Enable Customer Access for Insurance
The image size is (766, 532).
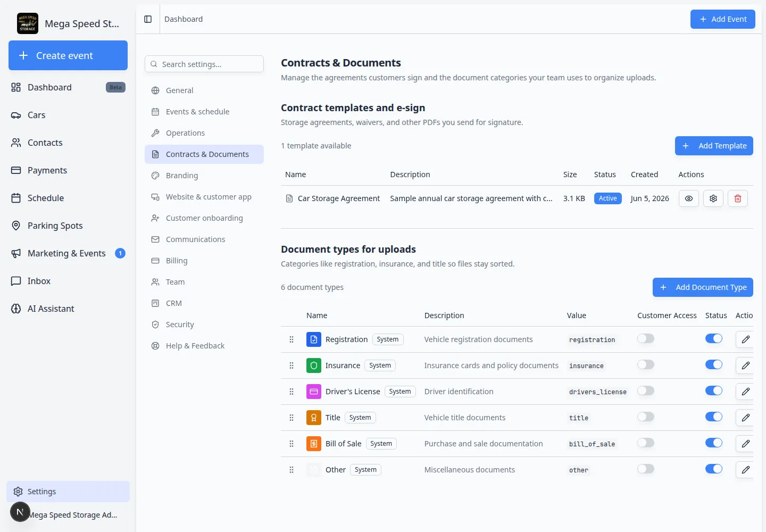646,364
